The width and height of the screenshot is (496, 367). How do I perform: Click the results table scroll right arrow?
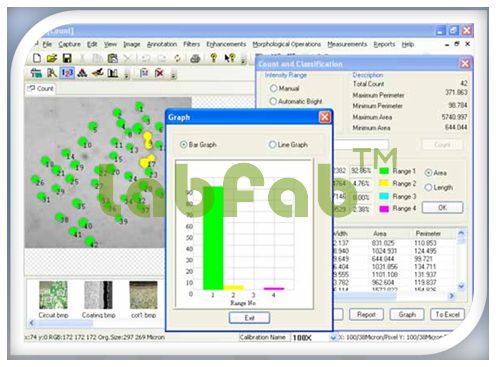(452, 296)
